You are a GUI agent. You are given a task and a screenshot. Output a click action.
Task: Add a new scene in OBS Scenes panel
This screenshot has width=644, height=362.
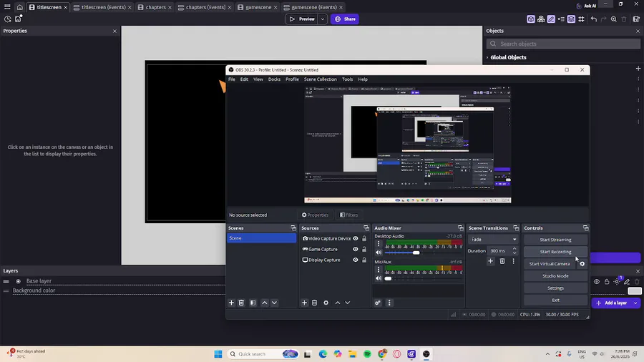click(x=231, y=303)
